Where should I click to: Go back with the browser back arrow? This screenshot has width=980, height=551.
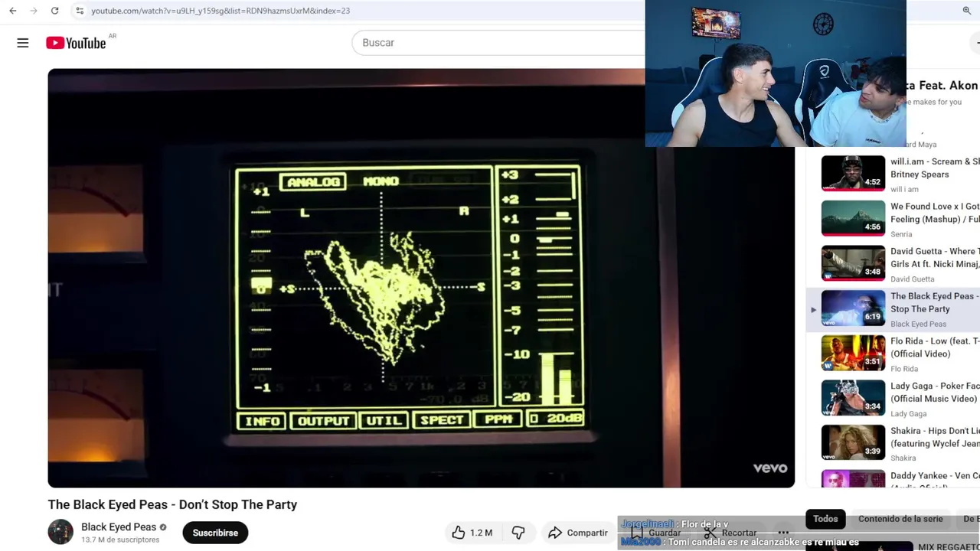point(12,11)
